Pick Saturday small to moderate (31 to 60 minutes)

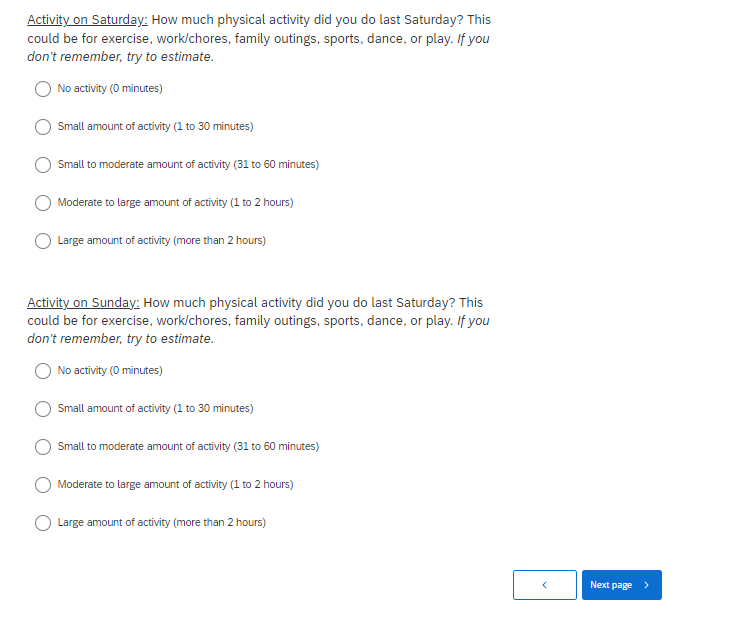pos(43,165)
